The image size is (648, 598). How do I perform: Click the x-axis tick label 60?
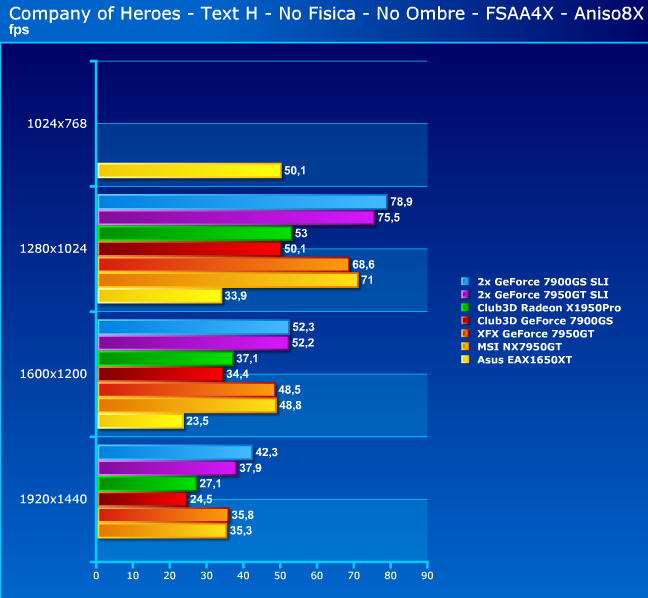coord(317,576)
